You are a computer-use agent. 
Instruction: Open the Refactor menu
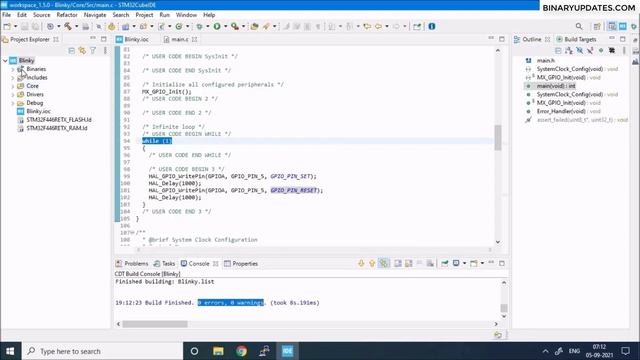tap(67, 15)
